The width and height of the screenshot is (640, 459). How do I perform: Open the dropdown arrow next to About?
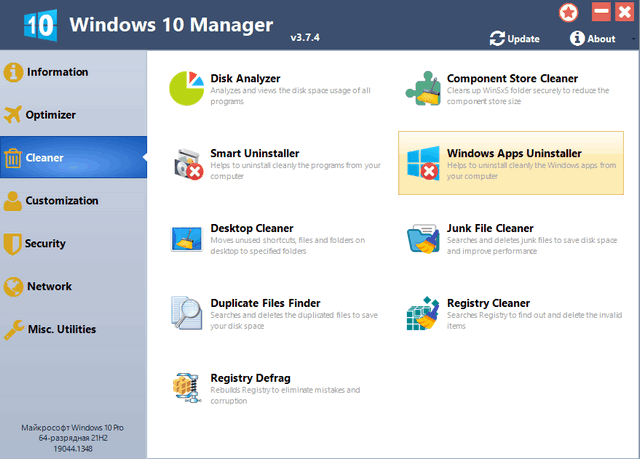click(x=633, y=39)
